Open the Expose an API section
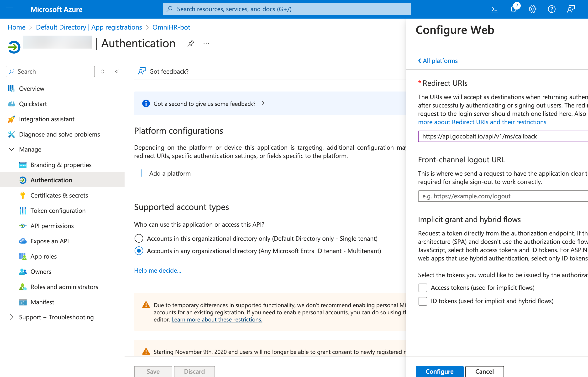The height and width of the screenshot is (377, 588). pyautogui.click(x=50, y=241)
